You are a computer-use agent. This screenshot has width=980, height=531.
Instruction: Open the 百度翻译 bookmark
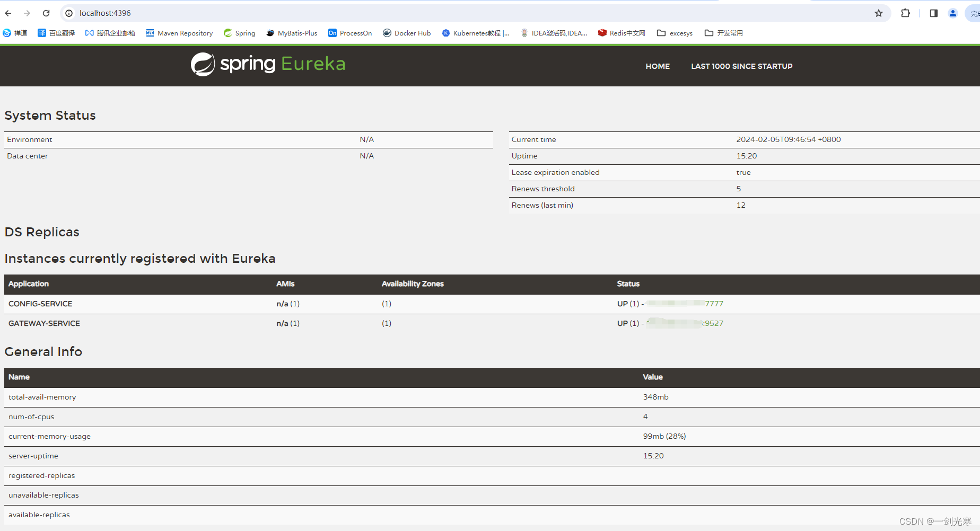point(56,33)
